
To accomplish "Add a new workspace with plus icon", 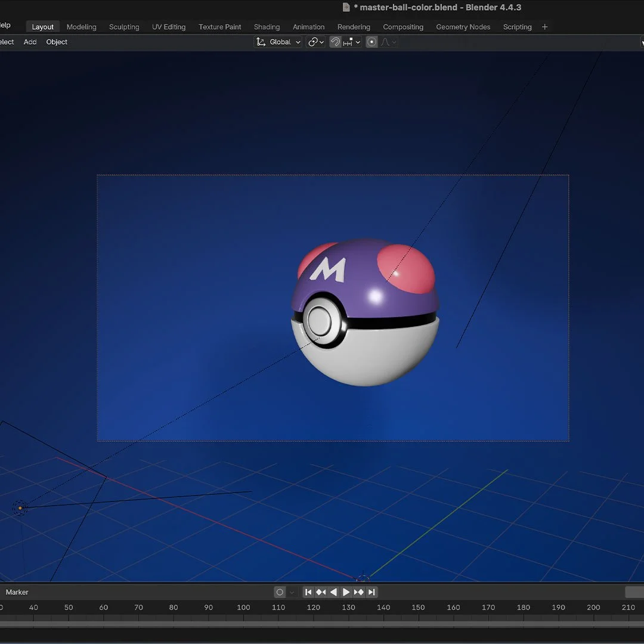I will click(544, 27).
